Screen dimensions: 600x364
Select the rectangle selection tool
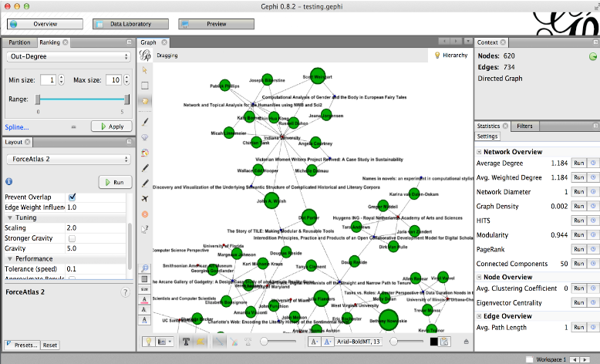[x=145, y=86]
